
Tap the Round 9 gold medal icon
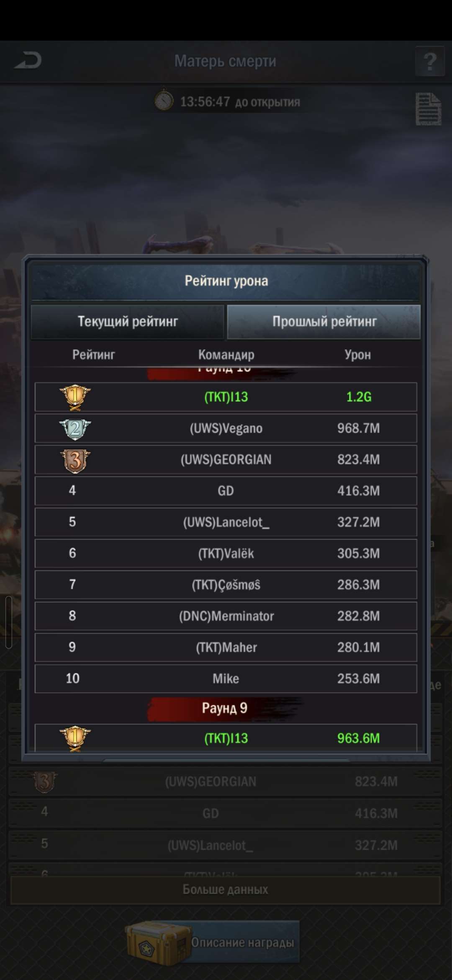click(75, 738)
